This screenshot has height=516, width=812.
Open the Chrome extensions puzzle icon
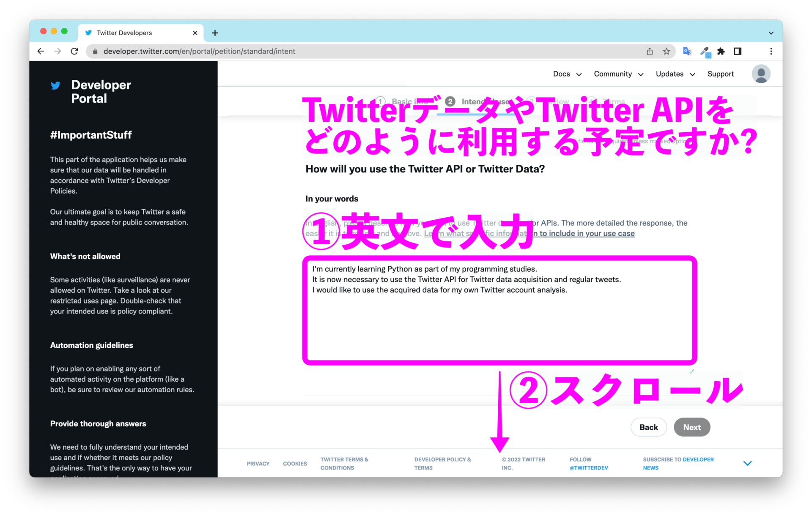[x=721, y=51]
